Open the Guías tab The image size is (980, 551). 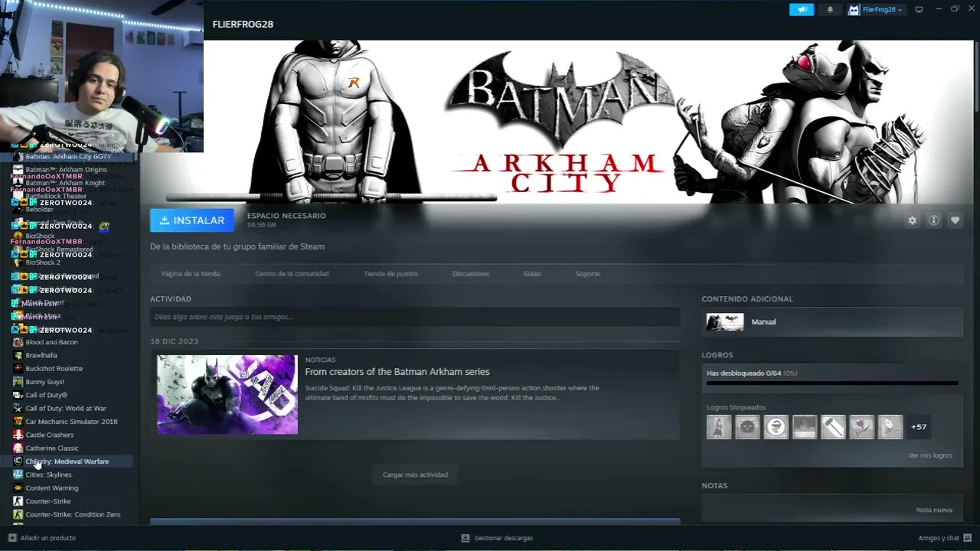coord(532,273)
